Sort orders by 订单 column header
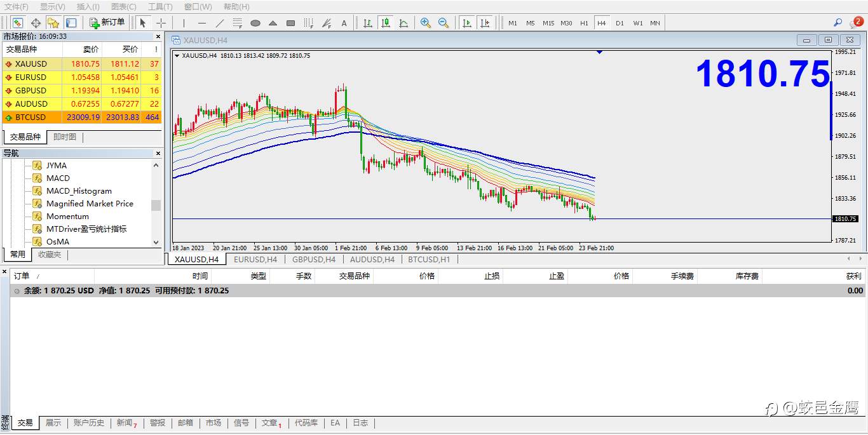This screenshot has width=868, height=435. [52, 276]
